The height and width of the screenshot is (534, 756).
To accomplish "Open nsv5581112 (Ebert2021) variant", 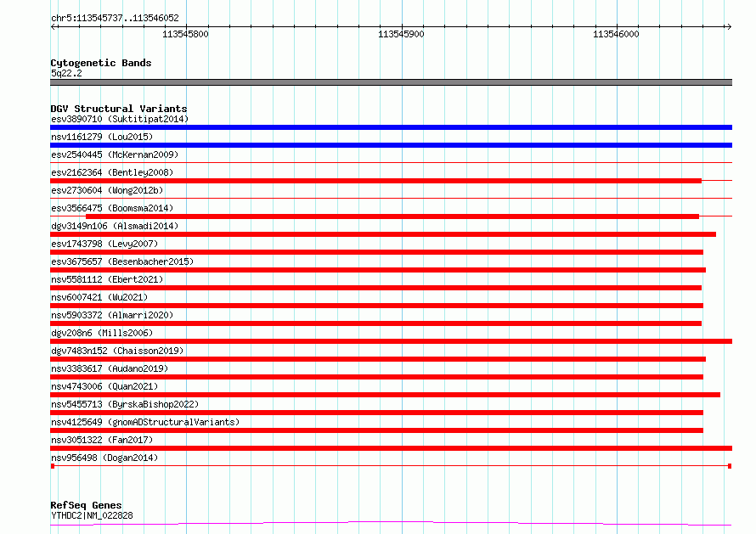I will click(107, 279).
